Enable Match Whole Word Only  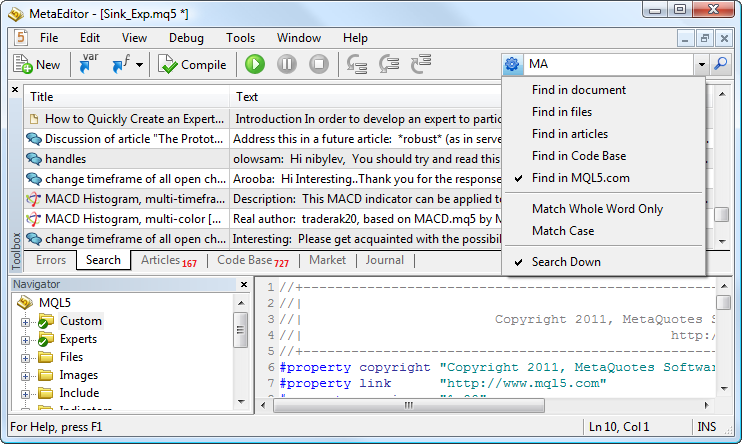[604, 209]
